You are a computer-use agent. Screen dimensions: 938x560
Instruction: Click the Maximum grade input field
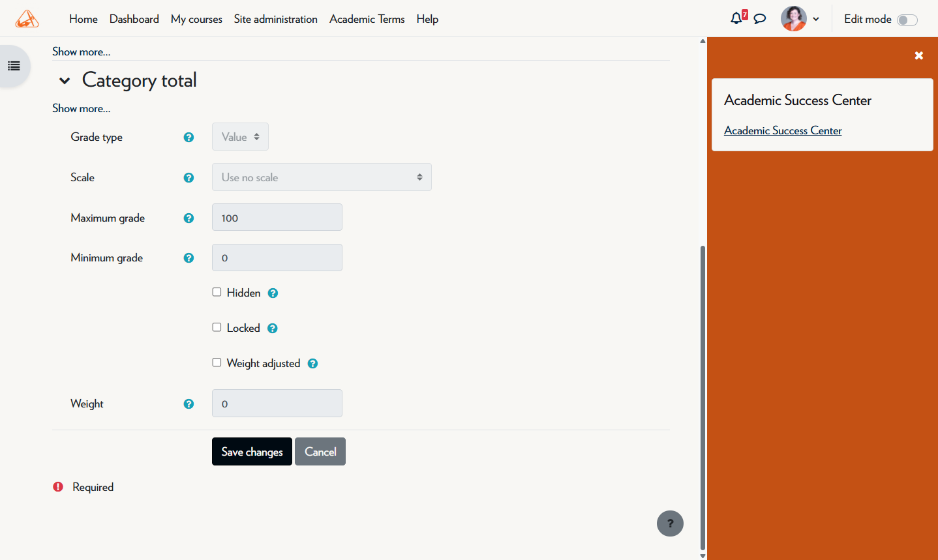(x=277, y=217)
